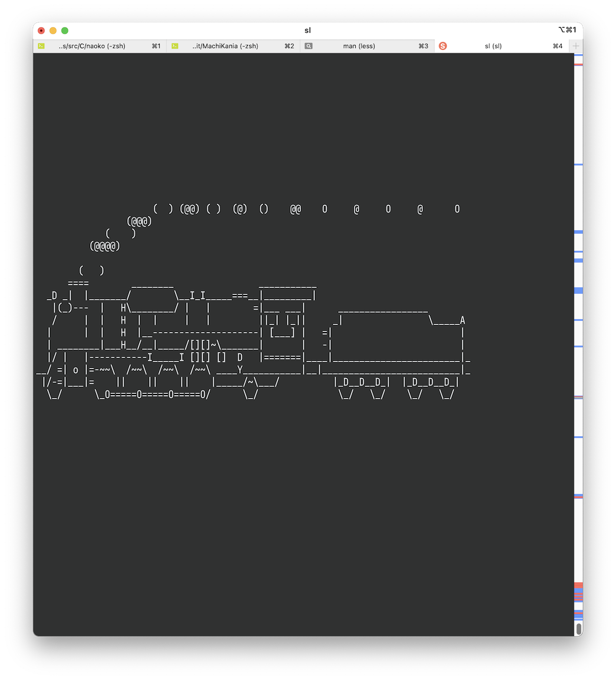This screenshot has height=680, width=616.
Task: Switch to the sl (sl) tab
Action: (x=493, y=45)
